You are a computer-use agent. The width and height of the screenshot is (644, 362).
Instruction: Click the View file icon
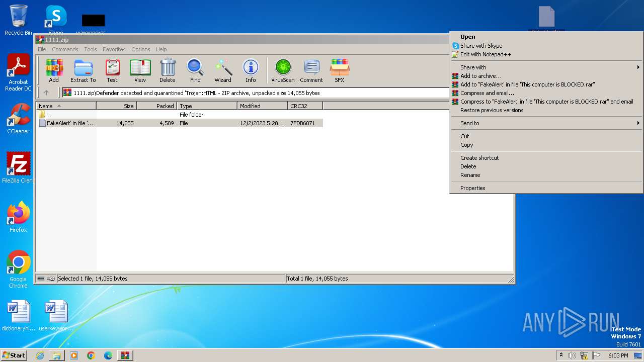(140, 71)
